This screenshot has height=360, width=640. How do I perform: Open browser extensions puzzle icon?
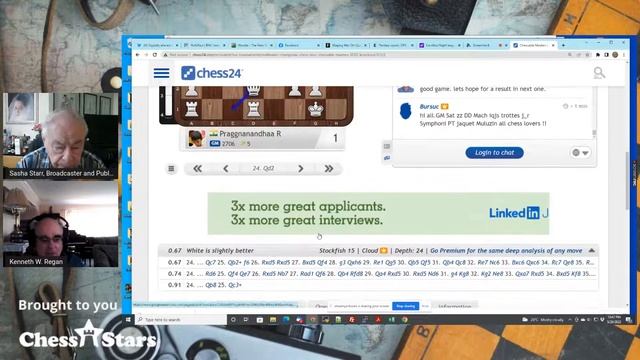pos(598,55)
